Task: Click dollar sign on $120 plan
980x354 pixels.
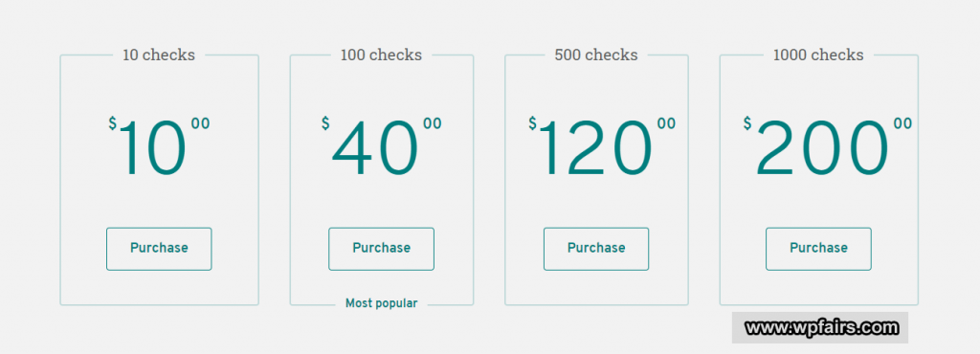Action: point(532,123)
